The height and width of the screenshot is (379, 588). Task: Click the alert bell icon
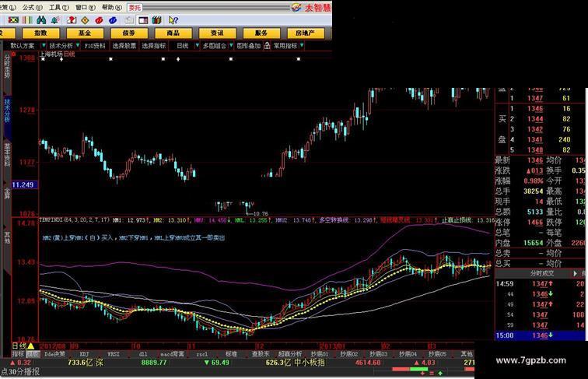pyautogui.click(x=55, y=20)
